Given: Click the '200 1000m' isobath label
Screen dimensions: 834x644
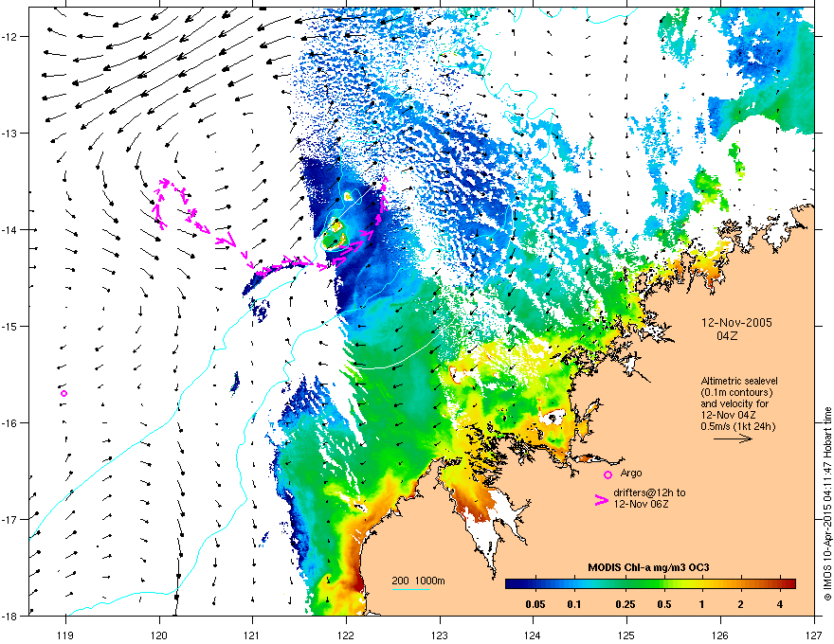Looking at the screenshot, I should [x=418, y=581].
